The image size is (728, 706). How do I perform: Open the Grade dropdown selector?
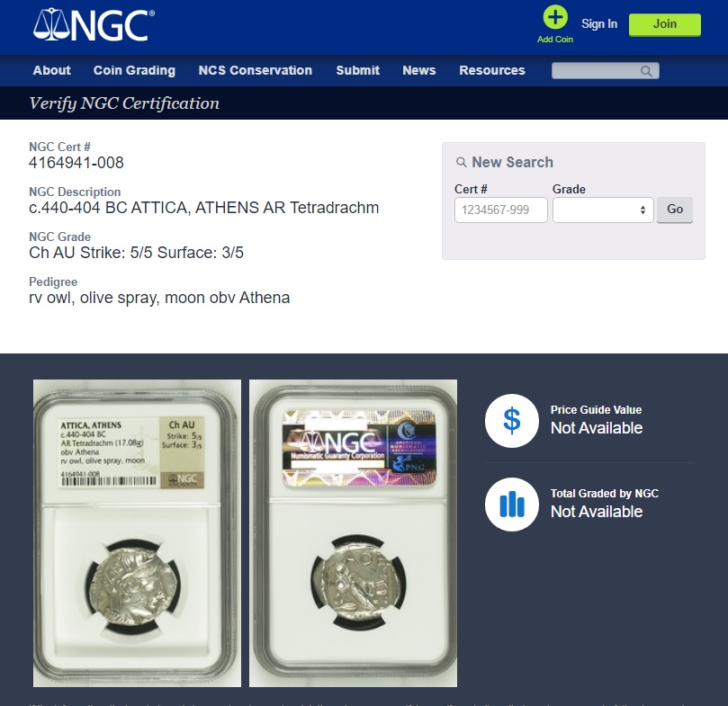603,210
